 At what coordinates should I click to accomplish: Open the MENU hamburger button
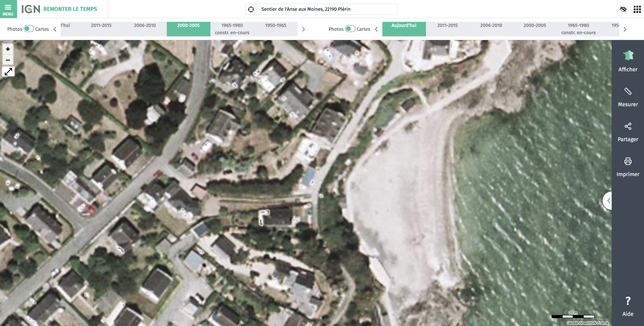tap(8, 9)
